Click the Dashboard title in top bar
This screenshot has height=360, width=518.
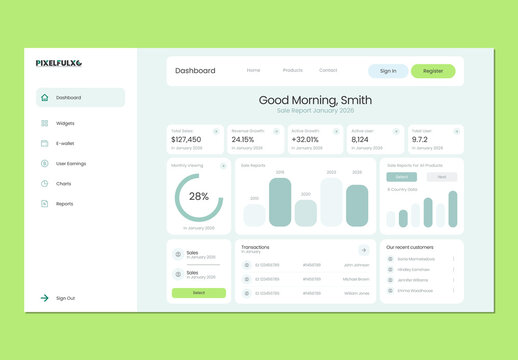[195, 71]
